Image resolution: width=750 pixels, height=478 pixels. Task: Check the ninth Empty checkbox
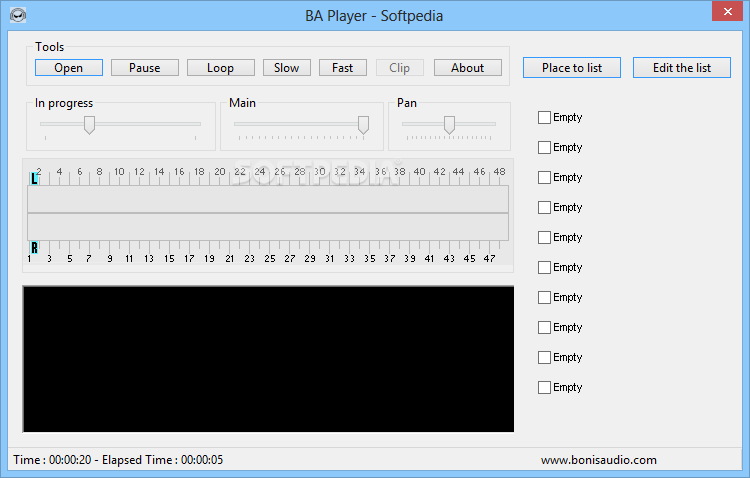(x=544, y=357)
